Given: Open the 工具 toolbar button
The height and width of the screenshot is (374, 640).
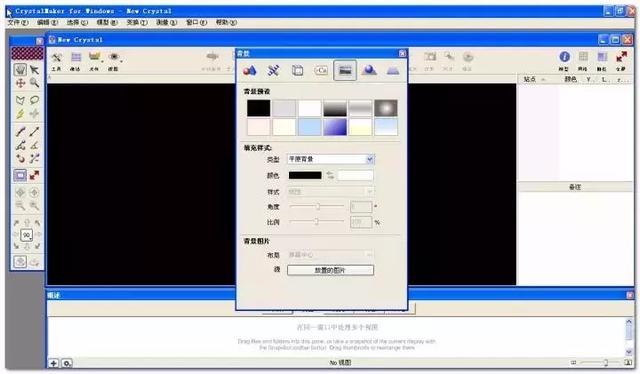Looking at the screenshot, I should tap(56, 61).
